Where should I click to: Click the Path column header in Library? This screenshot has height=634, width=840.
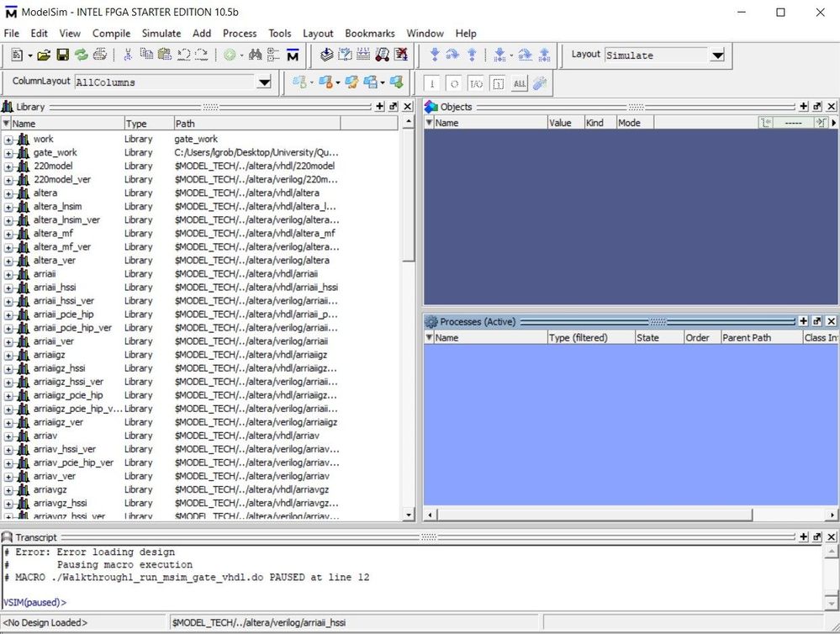coord(256,124)
